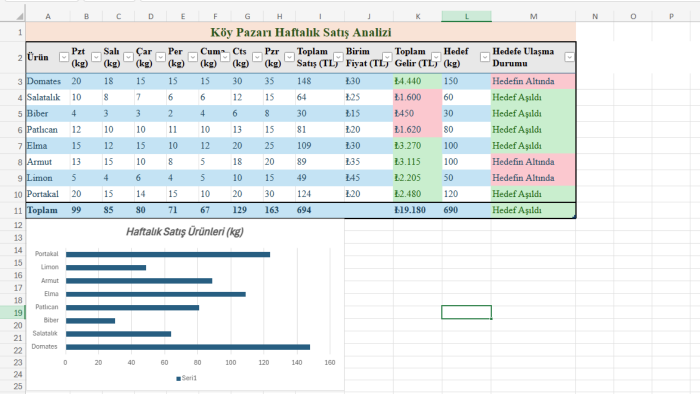
Task: Open the Hedefe Ulaşma Durumu filter dropdown
Action: [569, 57]
